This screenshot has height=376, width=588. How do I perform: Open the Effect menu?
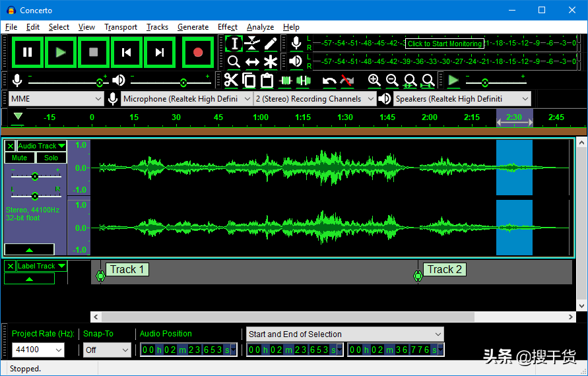(228, 27)
